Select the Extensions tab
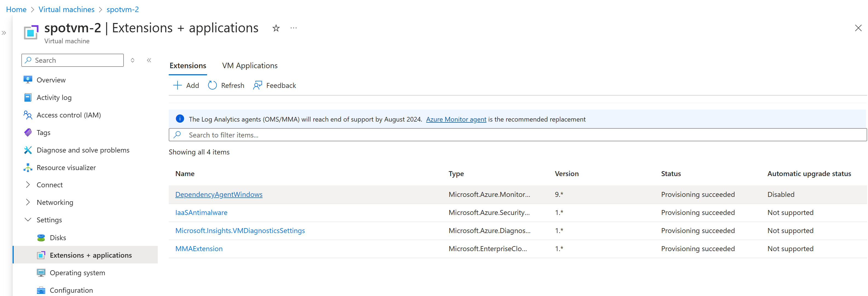 pos(188,65)
